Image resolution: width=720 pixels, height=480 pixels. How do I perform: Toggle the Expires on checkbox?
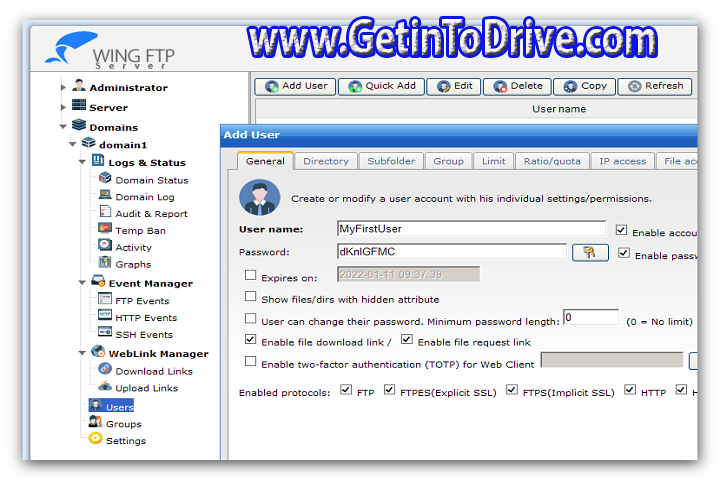click(x=250, y=275)
